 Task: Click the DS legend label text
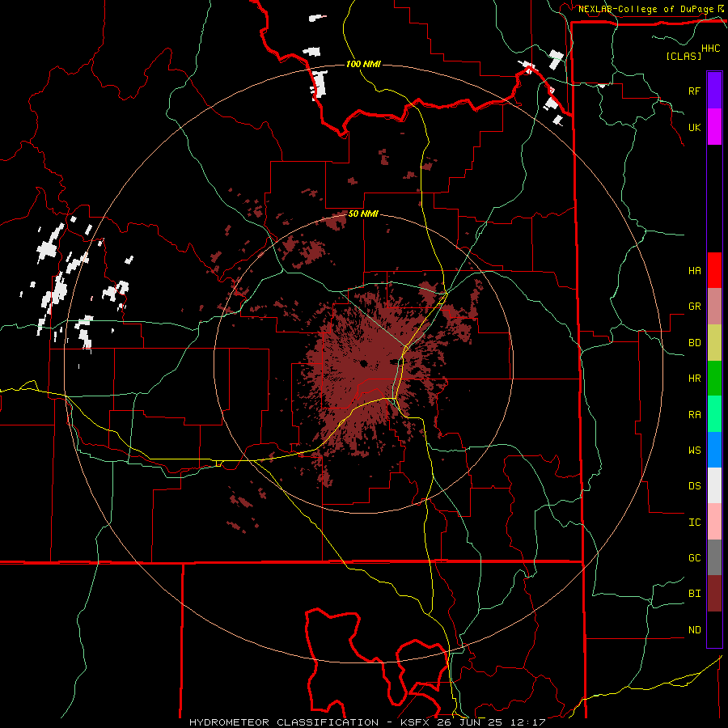(x=695, y=486)
